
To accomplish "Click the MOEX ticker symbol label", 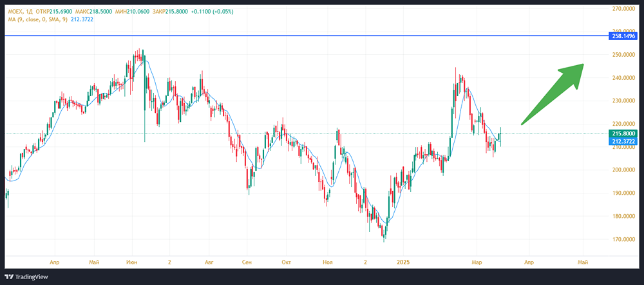I will [x=15, y=12].
